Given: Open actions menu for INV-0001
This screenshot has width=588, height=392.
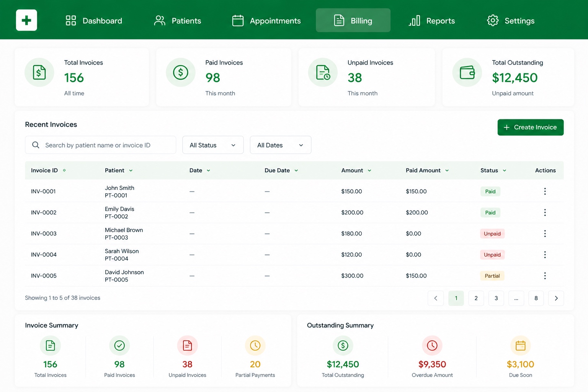Looking at the screenshot, I should pyautogui.click(x=545, y=191).
